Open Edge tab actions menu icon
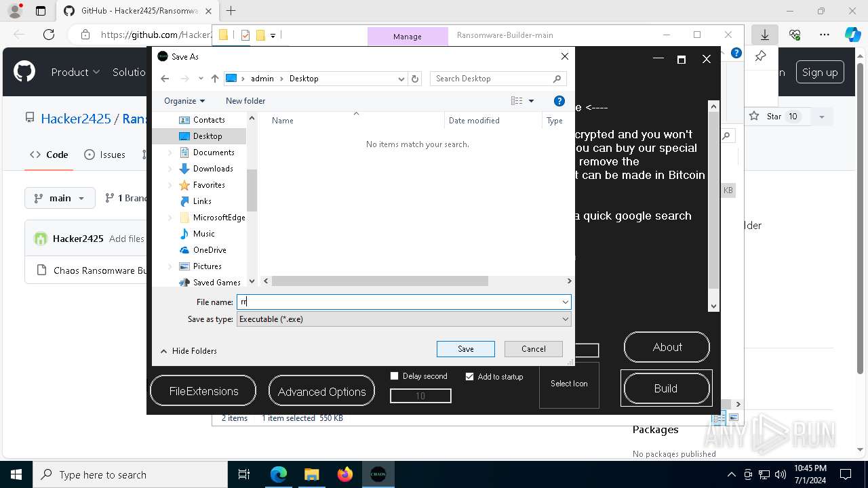This screenshot has height=488, width=868. pyautogui.click(x=41, y=11)
